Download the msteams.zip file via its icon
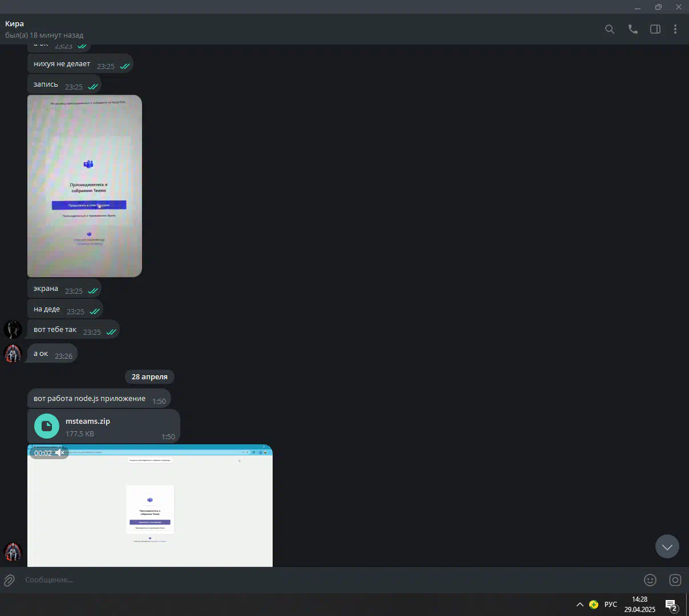The image size is (689, 616). 47,426
